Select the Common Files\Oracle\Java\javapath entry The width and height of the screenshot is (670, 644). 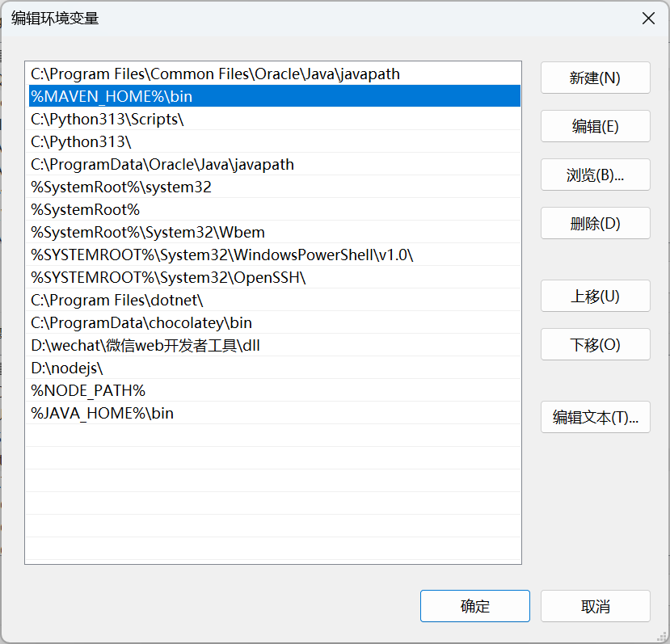click(x=273, y=74)
